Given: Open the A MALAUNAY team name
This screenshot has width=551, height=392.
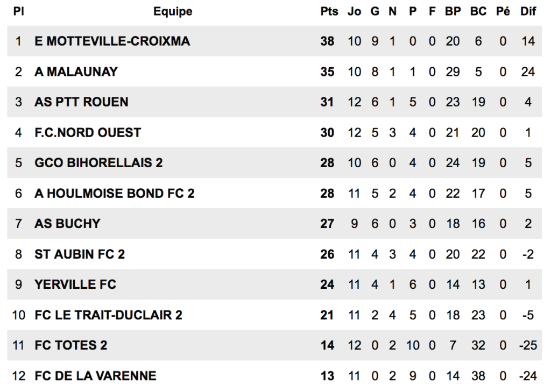Looking at the screenshot, I should pos(76,72).
